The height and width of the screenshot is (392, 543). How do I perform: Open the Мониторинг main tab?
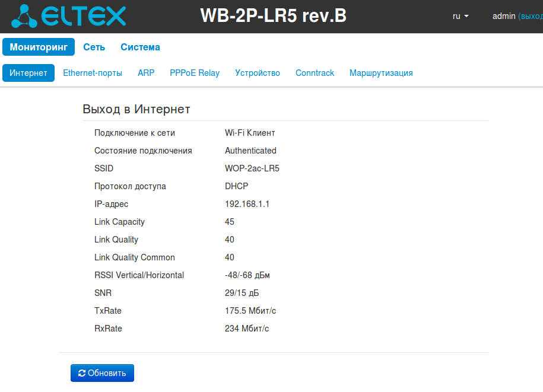click(x=39, y=47)
